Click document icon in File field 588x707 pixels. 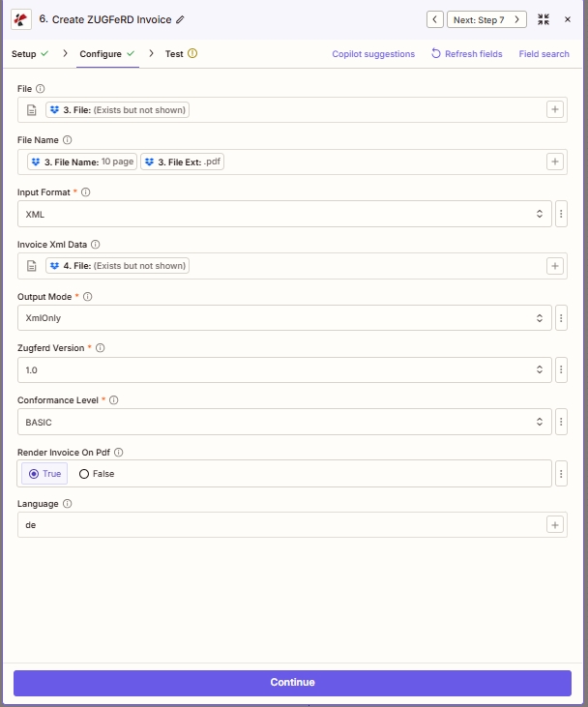(x=32, y=110)
